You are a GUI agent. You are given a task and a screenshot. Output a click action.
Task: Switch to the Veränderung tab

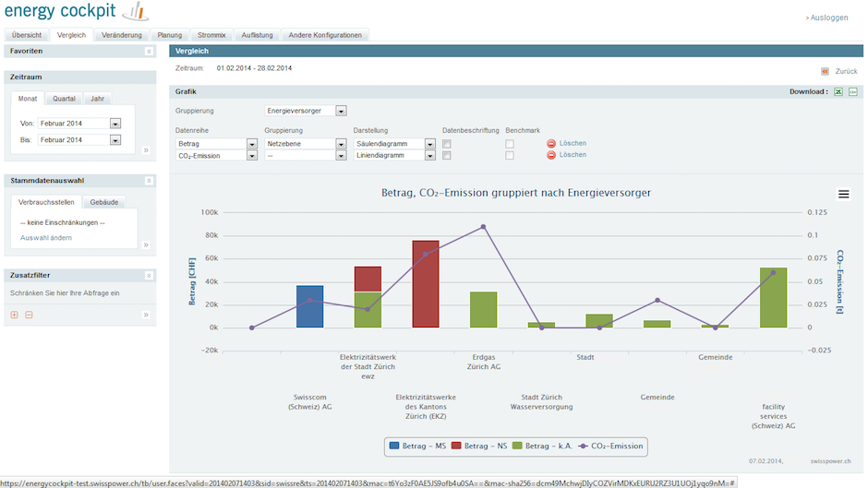coord(122,35)
